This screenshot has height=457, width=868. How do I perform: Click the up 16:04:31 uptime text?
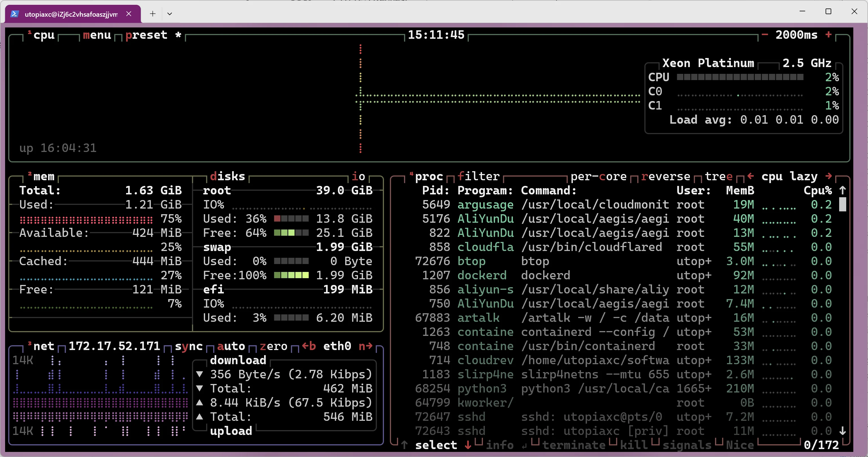point(58,148)
